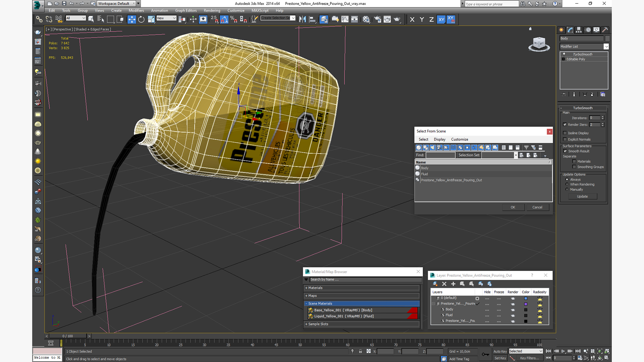Toggle Display Geometry filter in Select From Scene
This screenshot has width=644, height=362.
point(419,147)
